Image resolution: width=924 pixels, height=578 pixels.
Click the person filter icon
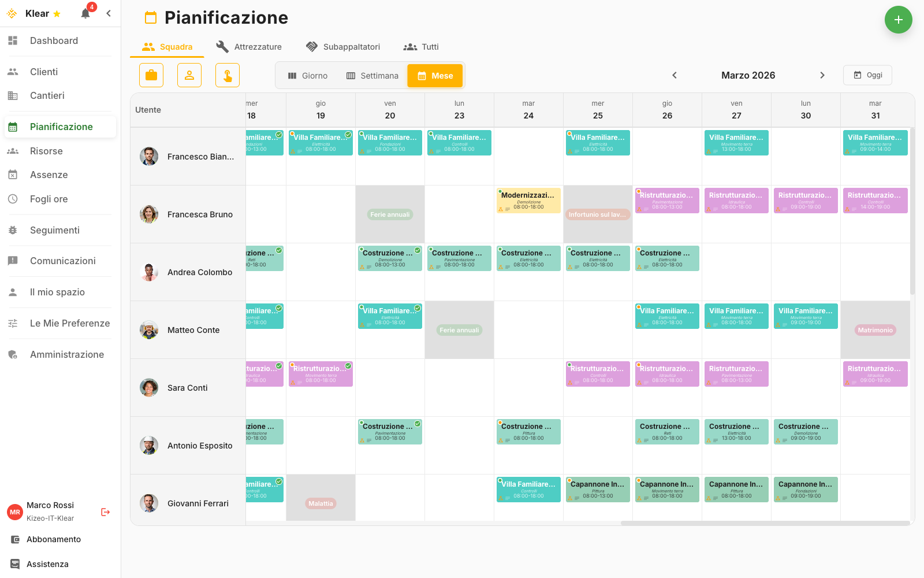189,75
